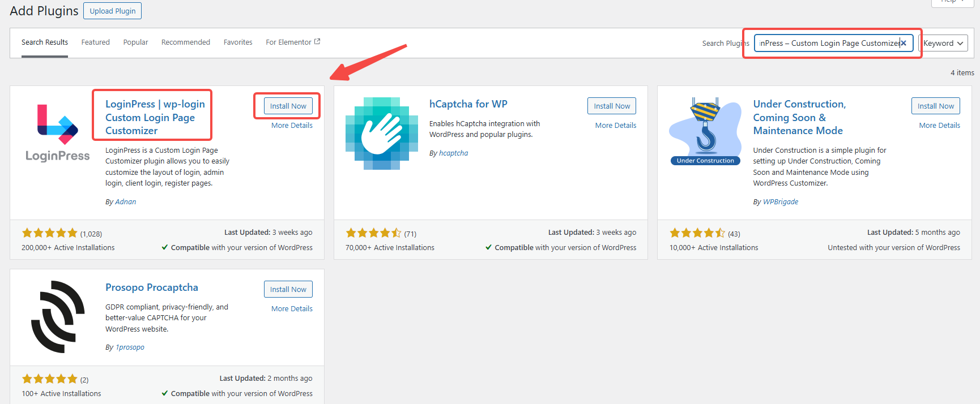This screenshot has width=980, height=404.
Task: Switch to the Featured tab
Action: pyautogui.click(x=95, y=42)
